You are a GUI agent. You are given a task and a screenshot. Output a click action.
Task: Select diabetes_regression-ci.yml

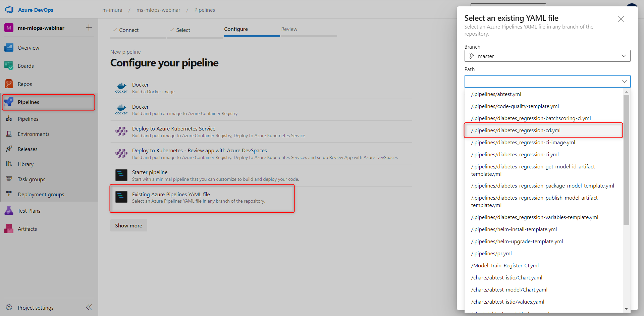pos(544,155)
